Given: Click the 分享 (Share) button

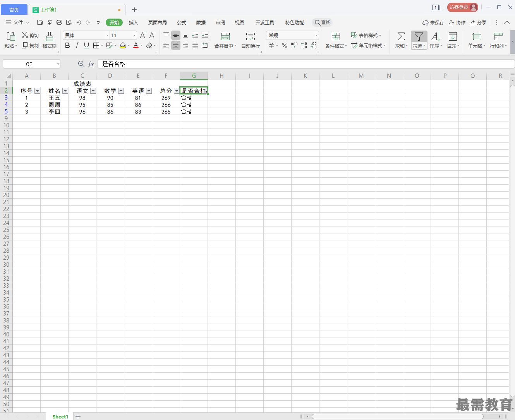Looking at the screenshot, I should (478, 22).
